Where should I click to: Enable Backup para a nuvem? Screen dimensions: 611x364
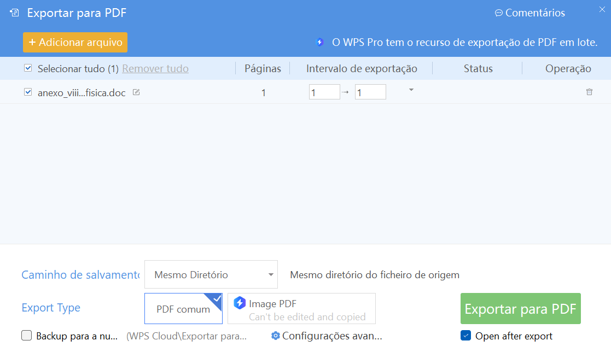click(26, 336)
